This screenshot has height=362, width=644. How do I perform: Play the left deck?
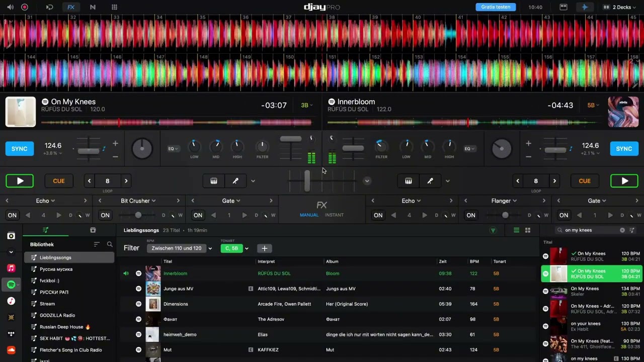click(20, 181)
